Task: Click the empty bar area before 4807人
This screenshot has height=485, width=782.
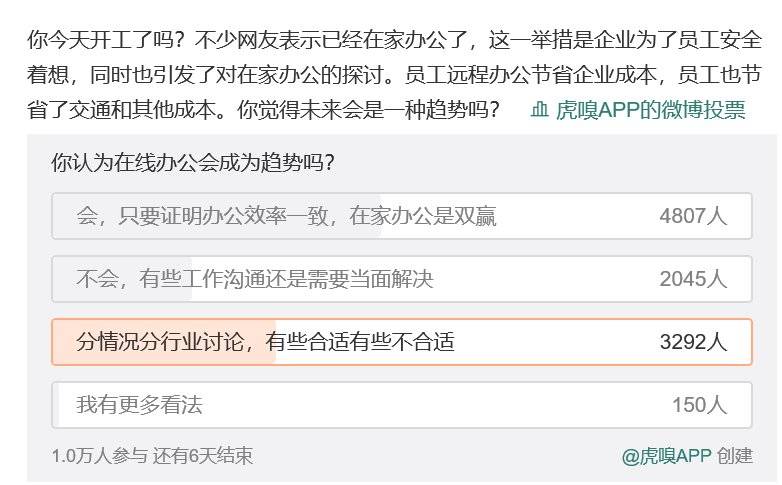Action: (x=580, y=216)
